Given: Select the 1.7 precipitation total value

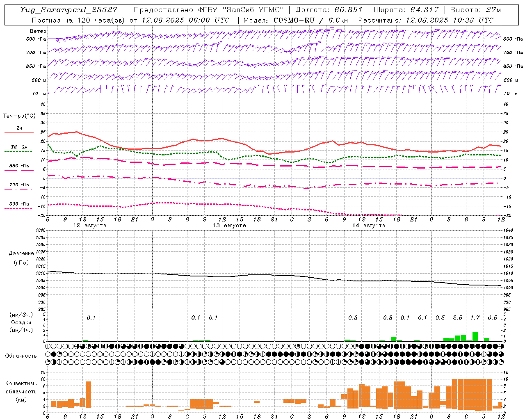Looking at the screenshot, I should pyautogui.click(x=475, y=318).
